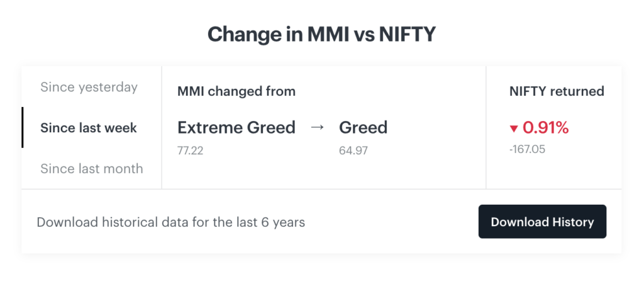Click the black active-tab marker bar
This screenshot has width=644, height=291.
23,127
